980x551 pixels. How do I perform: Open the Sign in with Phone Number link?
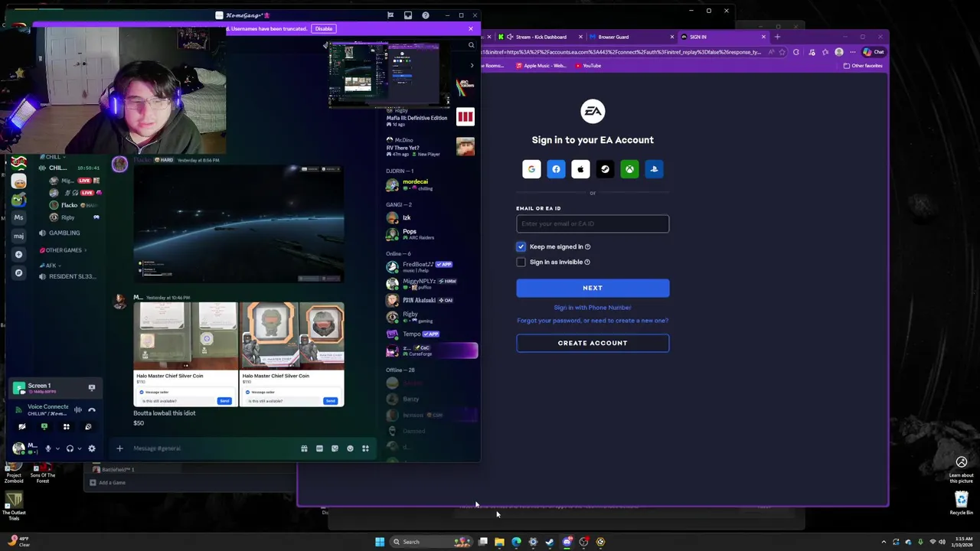[x=593, y=308]
